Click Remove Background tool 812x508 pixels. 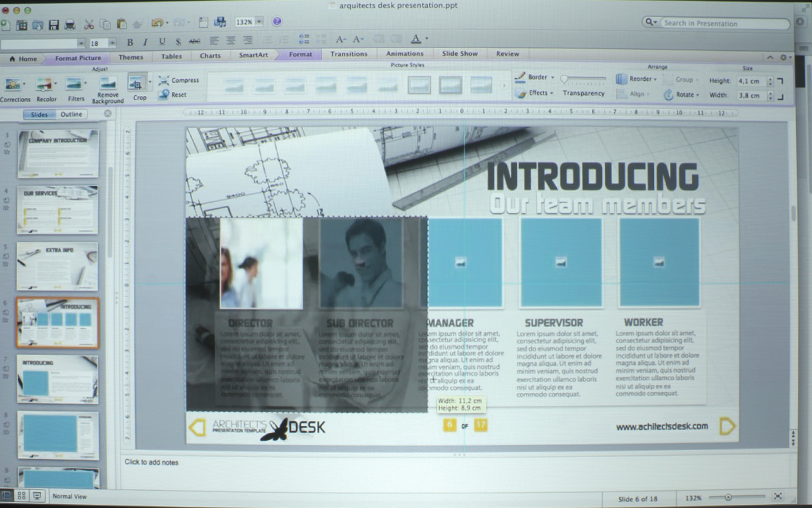click(108, 90)
